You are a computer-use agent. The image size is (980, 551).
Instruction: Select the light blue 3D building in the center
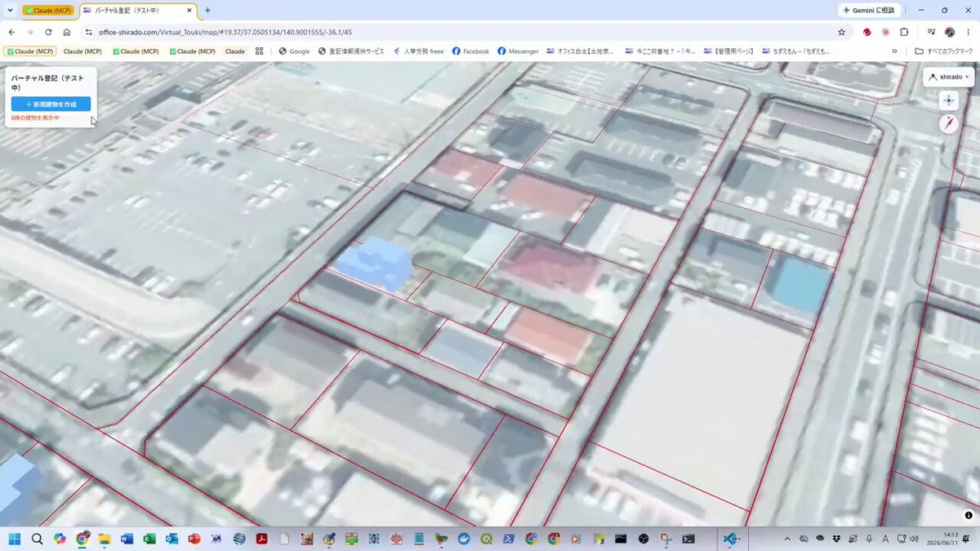[x=376, y=261]
